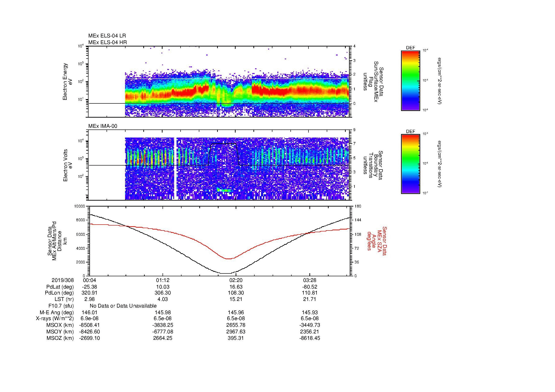Click the 'MSOX (km)' row label
This screenshot has height=392, width=555.
pos(60,325)
